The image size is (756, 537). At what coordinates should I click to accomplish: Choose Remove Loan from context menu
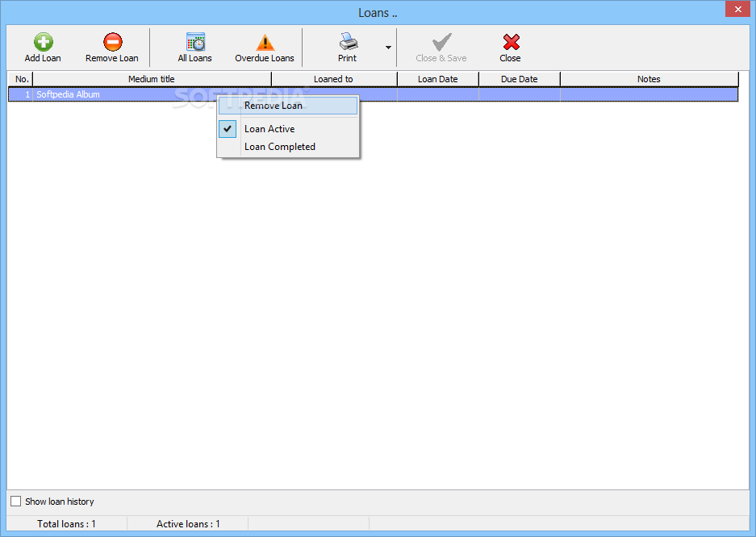tap(288, 106)
